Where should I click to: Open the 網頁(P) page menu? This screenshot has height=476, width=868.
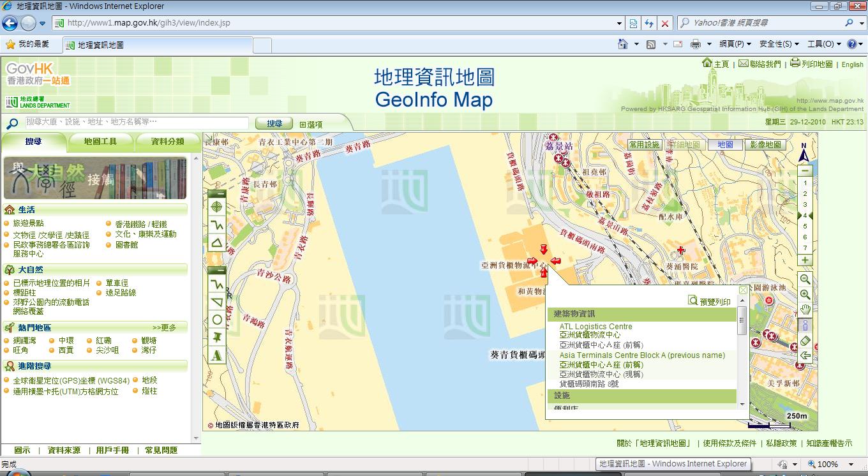tap(735, 44)
